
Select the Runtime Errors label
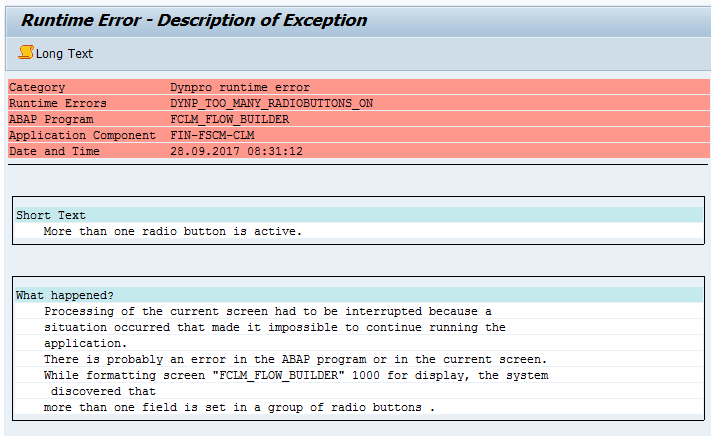58,103
